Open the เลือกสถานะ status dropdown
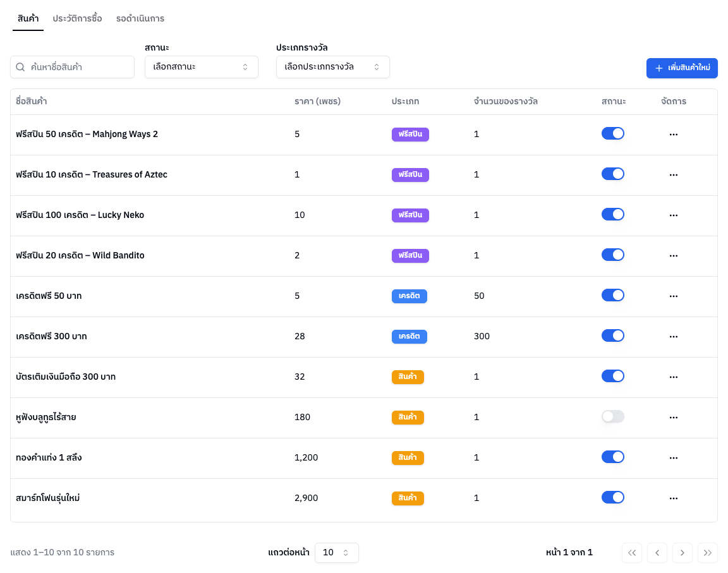The height and width of the screenshot is (573, 728). point(202,67)
